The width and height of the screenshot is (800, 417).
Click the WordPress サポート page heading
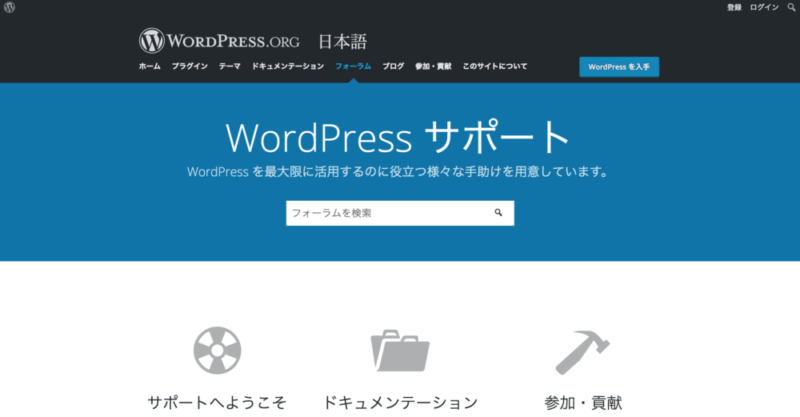(x=397, y=137)
